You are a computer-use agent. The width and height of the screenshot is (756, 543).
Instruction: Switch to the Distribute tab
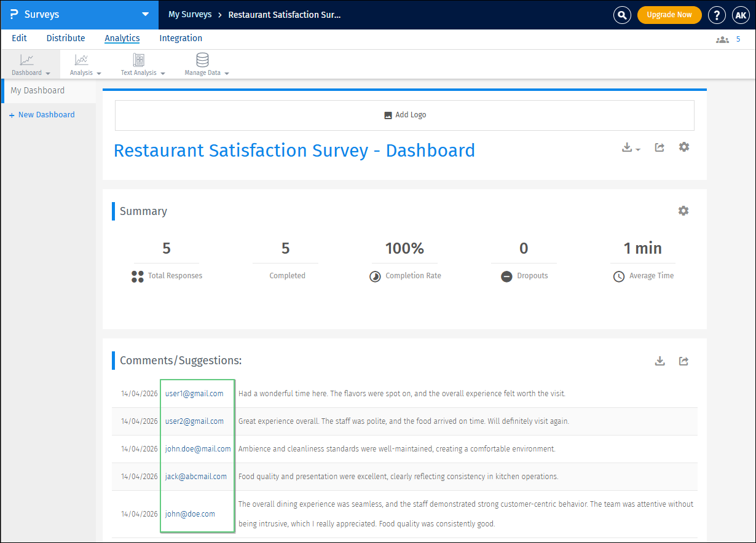(x=66, y=38)
